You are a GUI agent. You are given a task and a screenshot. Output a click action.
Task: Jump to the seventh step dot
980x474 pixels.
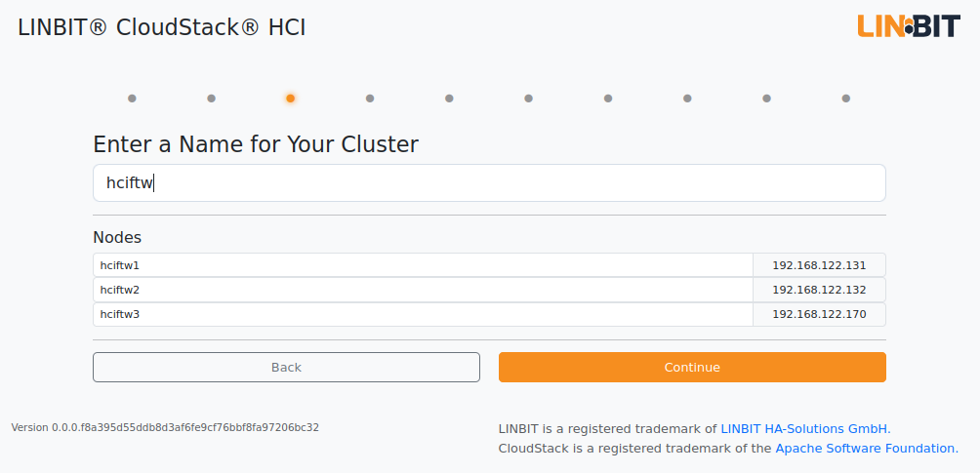[608, 99]
